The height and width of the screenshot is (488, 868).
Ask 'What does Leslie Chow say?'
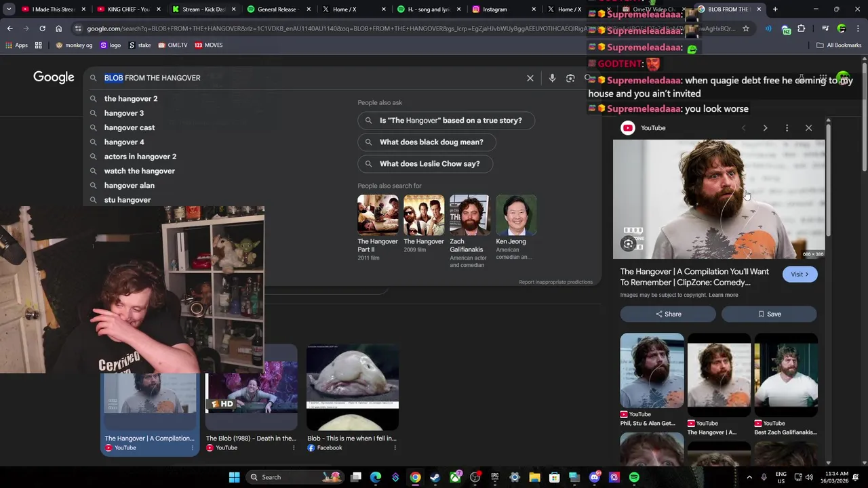(425, 164)
